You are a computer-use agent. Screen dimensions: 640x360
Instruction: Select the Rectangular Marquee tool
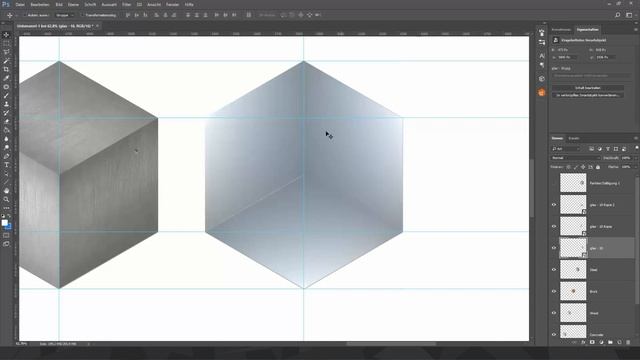[x=6, y=44]
